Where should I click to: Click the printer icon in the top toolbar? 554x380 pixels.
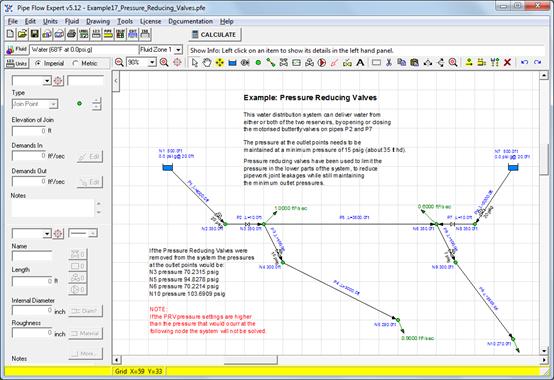(x=71, y=34)
